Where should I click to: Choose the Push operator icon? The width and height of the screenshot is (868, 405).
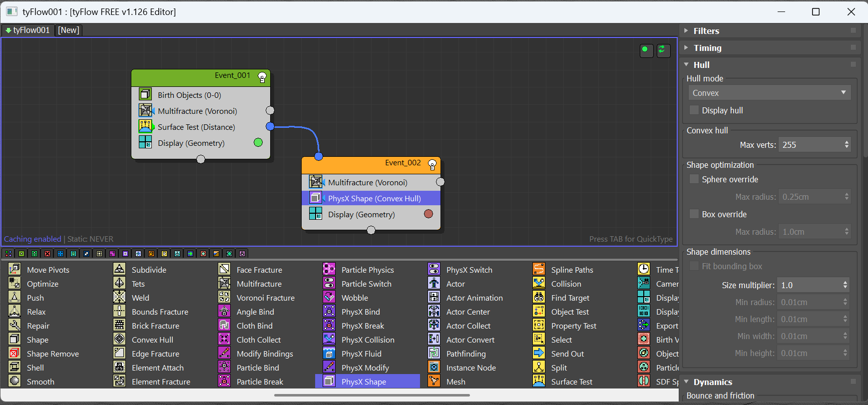[x=14, y=297]
